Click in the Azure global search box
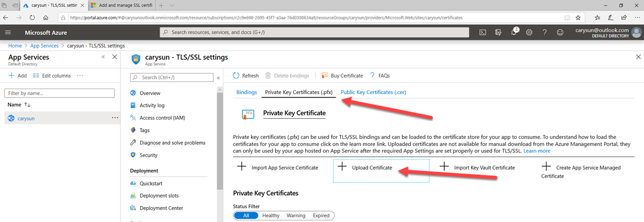The image size is (644, 222). coord(314,32)
